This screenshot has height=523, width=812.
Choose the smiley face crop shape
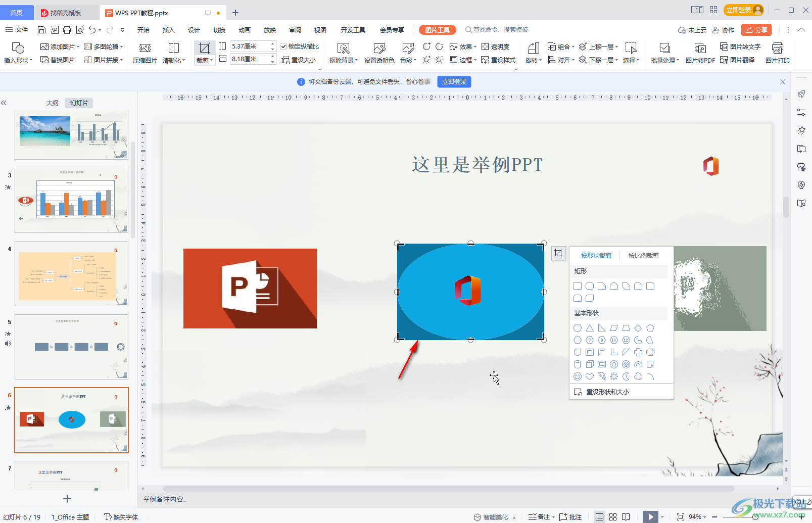coord(578,376)
